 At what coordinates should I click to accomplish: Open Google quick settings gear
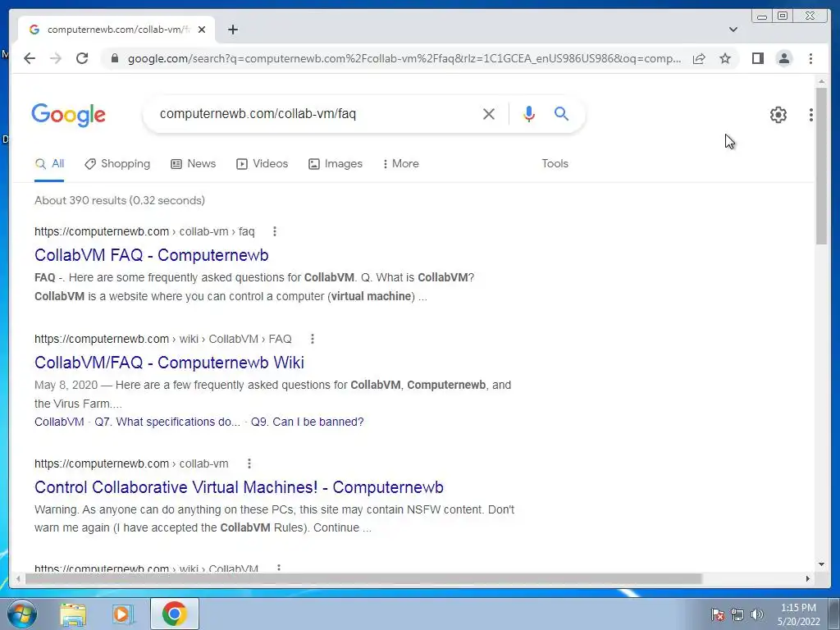tap(778, 115)
